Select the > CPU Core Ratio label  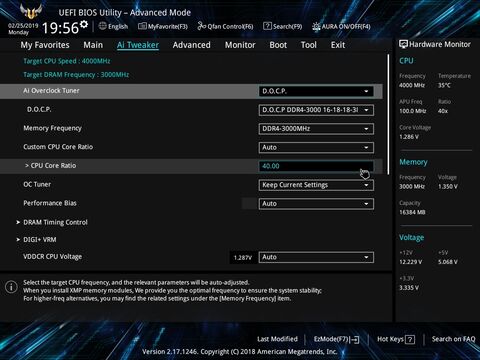pos(51,166)
